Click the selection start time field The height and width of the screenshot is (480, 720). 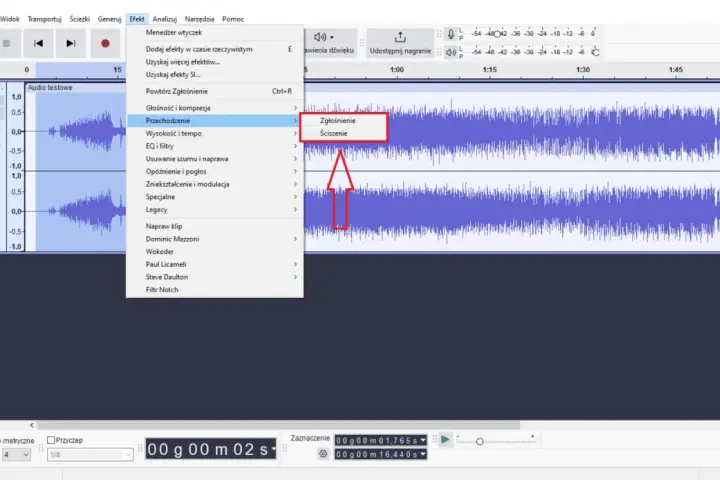(380, 440)
